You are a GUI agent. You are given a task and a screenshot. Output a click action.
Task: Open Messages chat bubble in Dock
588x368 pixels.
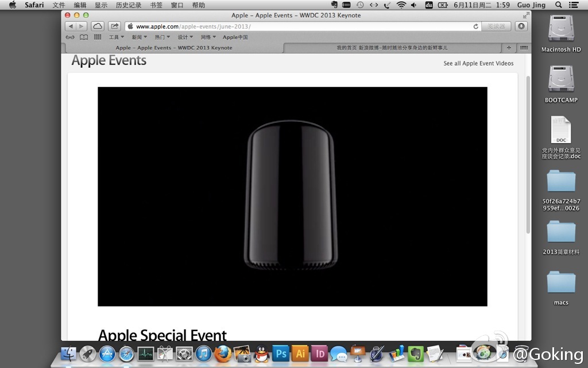pyautogui.click(x=339, y=354)
